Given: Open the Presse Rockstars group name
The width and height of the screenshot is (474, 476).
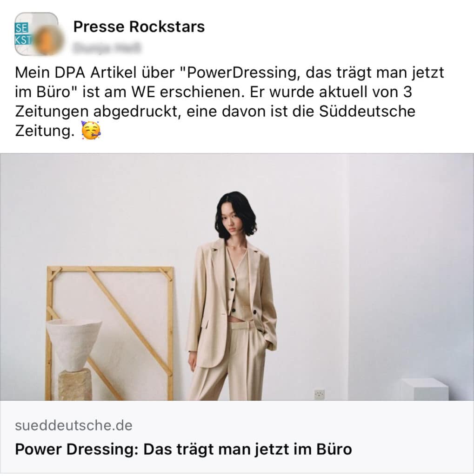Looking at the screenshot, I should click(139, 26).
